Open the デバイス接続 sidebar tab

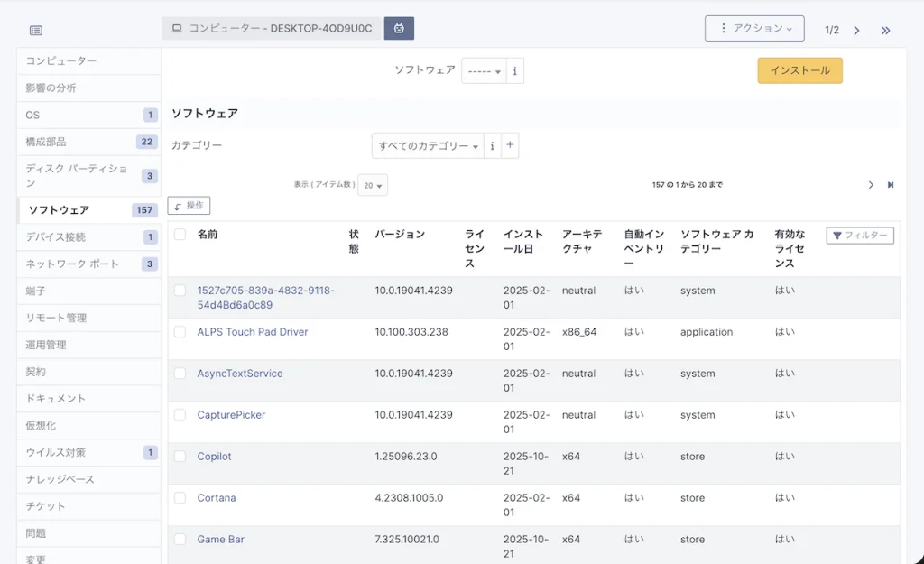pos(89,237)
